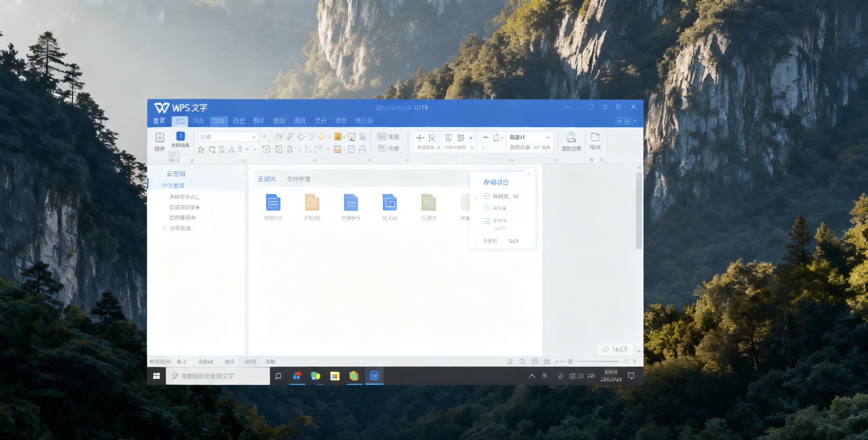Image resolution: width=868 pixels, height=440 pixels.
Task: Click the Windows Start button
Action: [x=156, y=376]
